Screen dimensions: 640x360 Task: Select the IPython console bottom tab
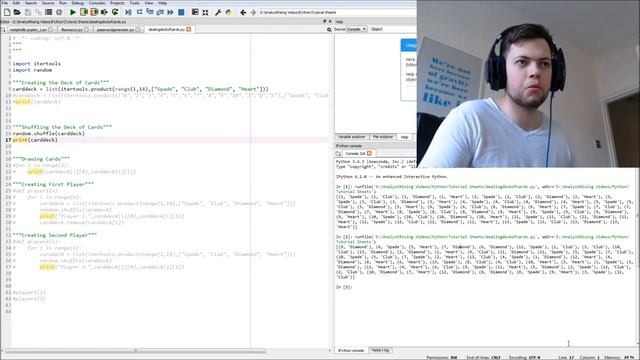pyautogui.click(x=351, y=350)
